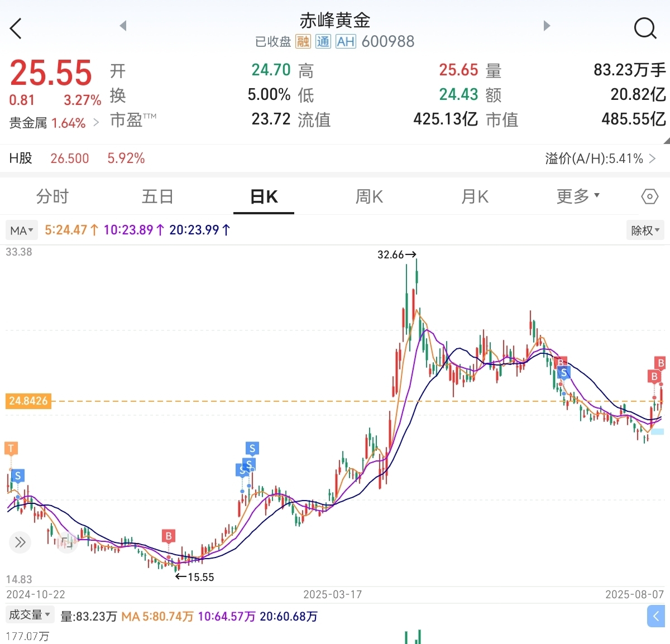
Task: Switch to next stock with right triangle
Action: [x=547, y=26]
